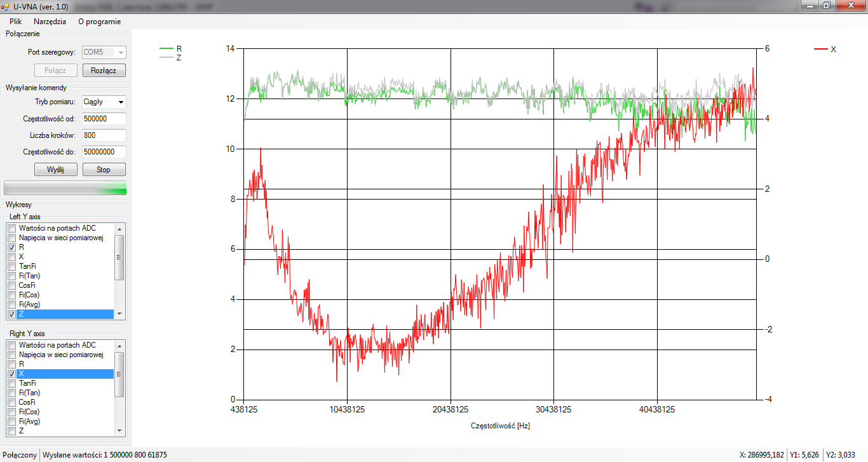
Task: Uncheck R in the Left Y axis list
Action: click(x=11, y=247)
